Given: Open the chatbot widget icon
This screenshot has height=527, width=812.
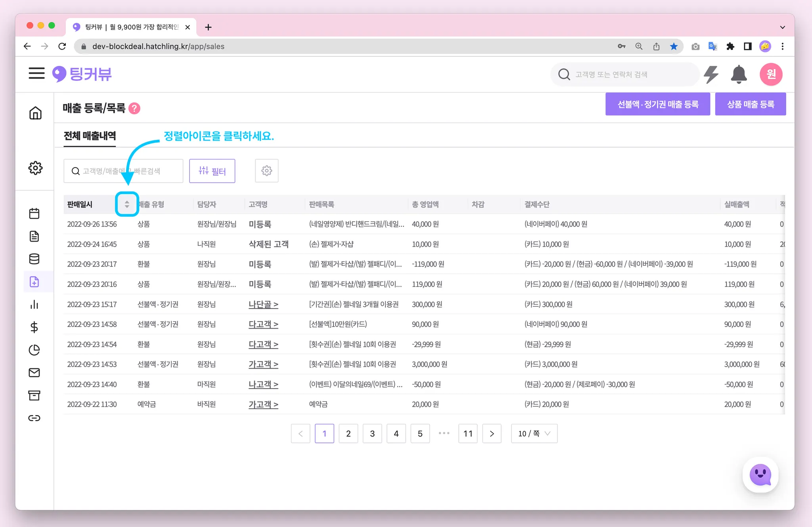Looking at the screenshot, I should pos(760,475).
